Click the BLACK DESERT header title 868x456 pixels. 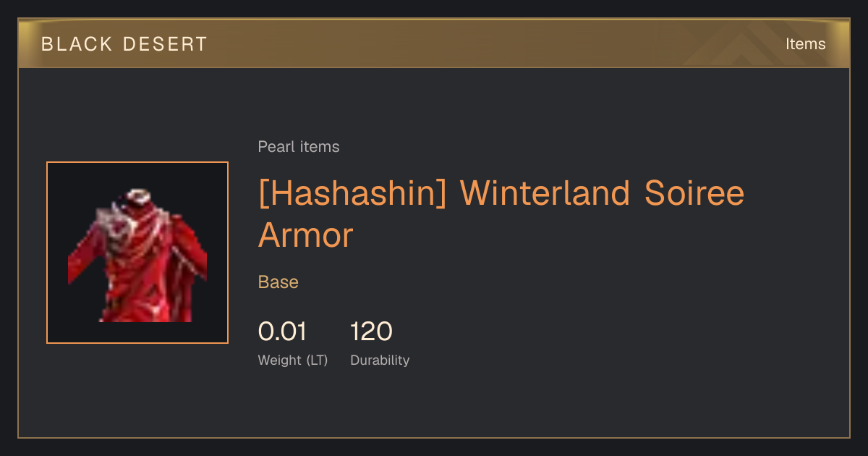tap(124, 44)
